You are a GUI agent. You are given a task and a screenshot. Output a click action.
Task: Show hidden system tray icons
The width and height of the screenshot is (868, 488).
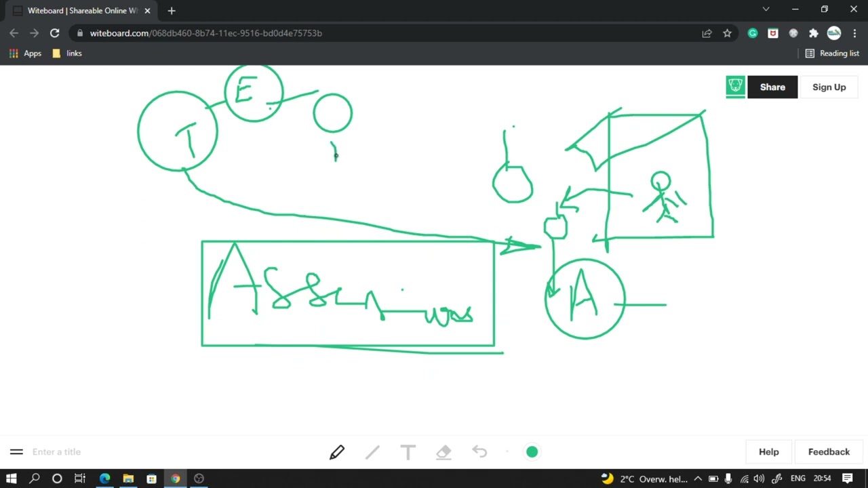point(698,479)
